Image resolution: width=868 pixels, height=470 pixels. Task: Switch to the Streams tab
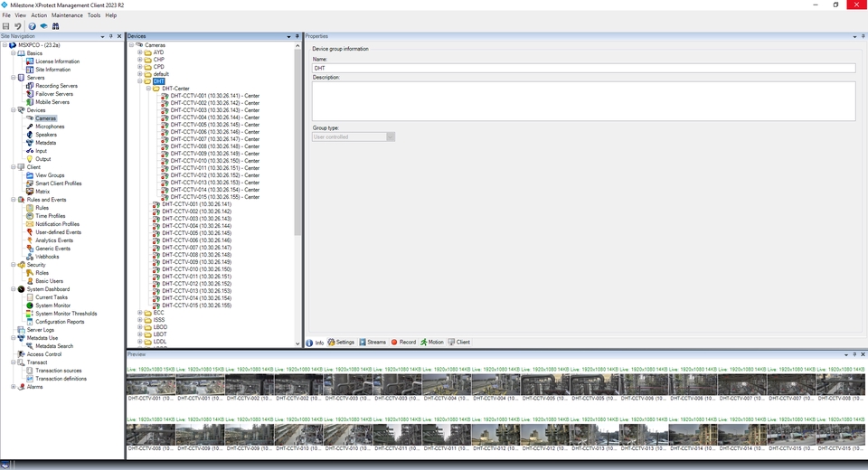pos(373,343)
